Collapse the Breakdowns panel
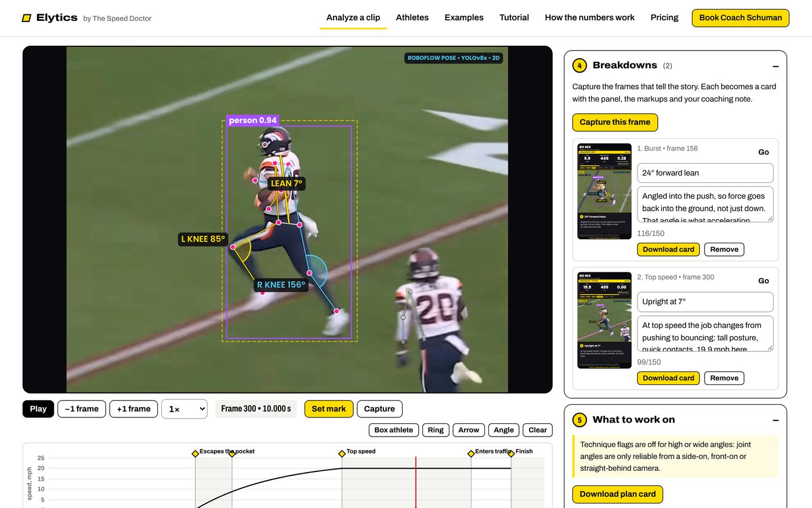The width and height of the screenshot is (812, 508). click(x=775, y=66)
